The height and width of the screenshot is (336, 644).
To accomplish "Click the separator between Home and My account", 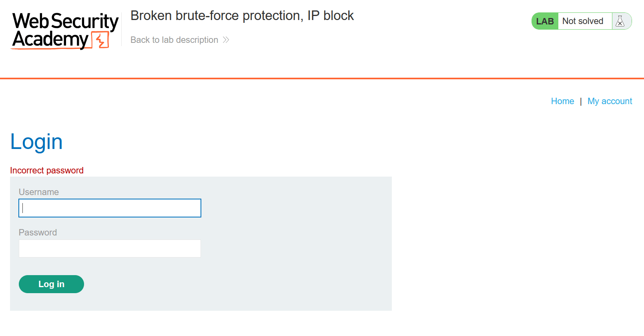I will pyautogui.click(x=581, y=101).
